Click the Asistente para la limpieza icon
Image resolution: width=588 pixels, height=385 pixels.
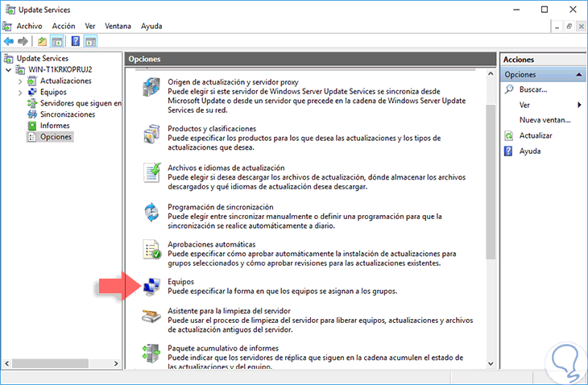[151, 316]
